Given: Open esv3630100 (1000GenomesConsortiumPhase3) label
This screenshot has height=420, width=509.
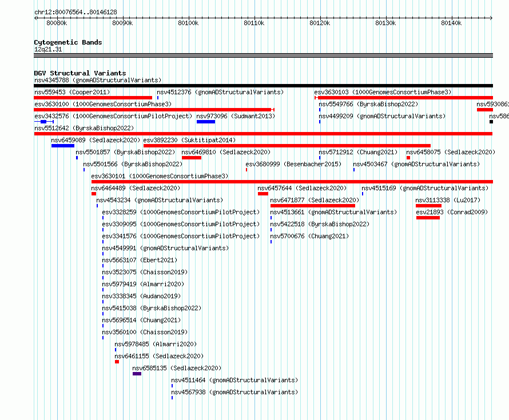Looking at the screenshot, I should point(103,104).
